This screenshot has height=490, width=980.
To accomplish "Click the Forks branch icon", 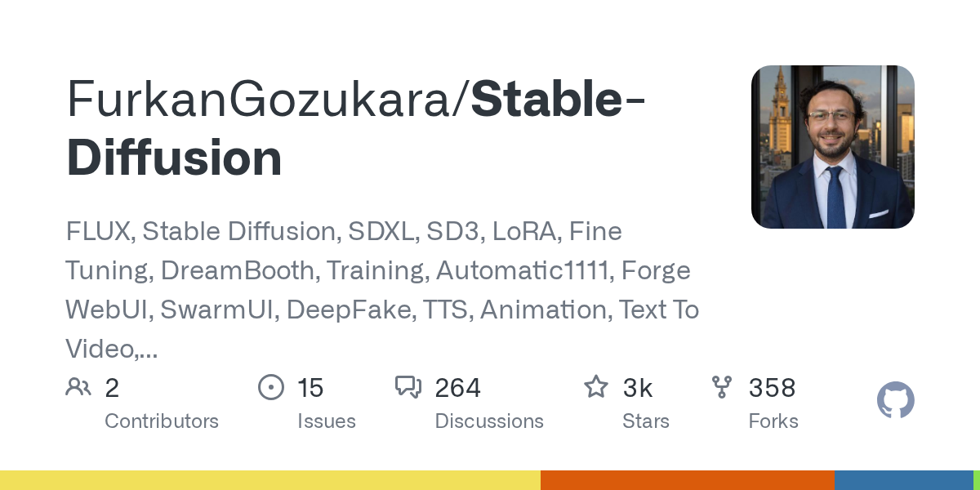I will click(x=722, y=387).
